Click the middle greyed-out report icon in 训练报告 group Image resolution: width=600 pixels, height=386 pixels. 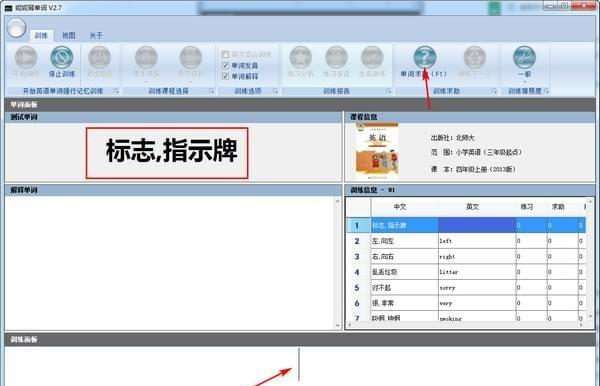336,58
